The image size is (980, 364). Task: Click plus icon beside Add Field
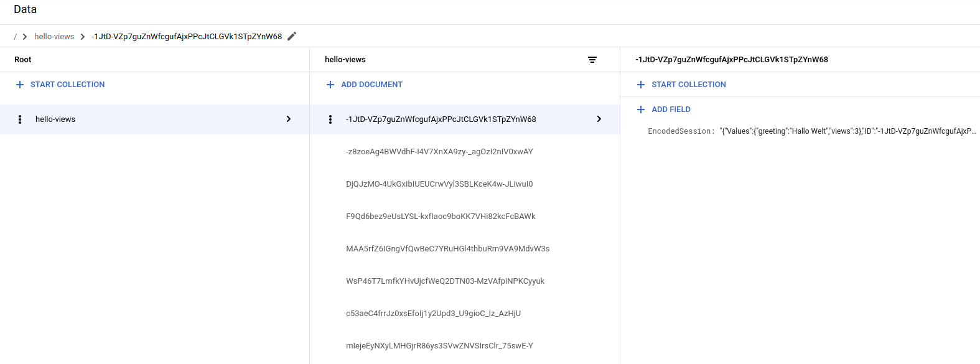(641, 110)
